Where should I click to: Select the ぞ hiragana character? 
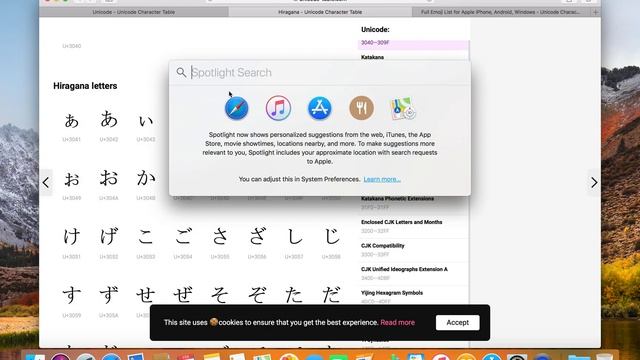point(257,295)
